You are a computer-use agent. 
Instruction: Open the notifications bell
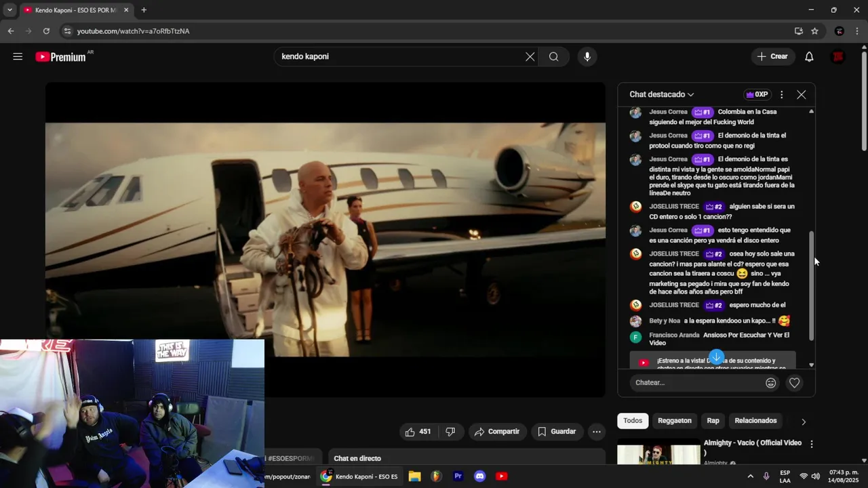pos(809,57)
